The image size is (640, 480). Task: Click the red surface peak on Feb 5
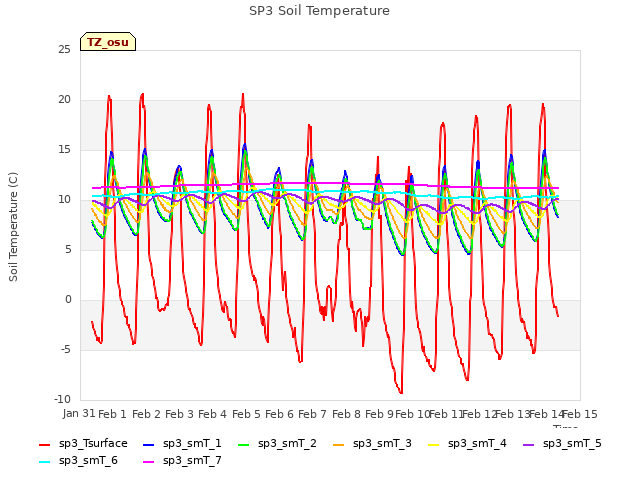243,95
